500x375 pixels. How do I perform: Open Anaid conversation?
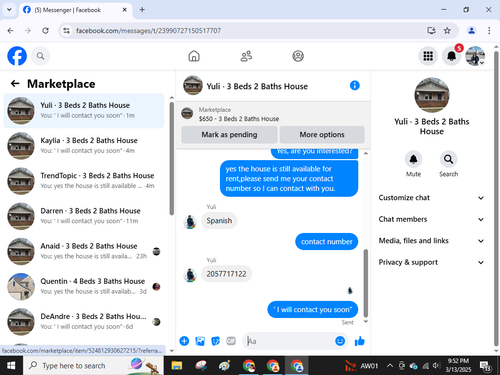(84, 251)
